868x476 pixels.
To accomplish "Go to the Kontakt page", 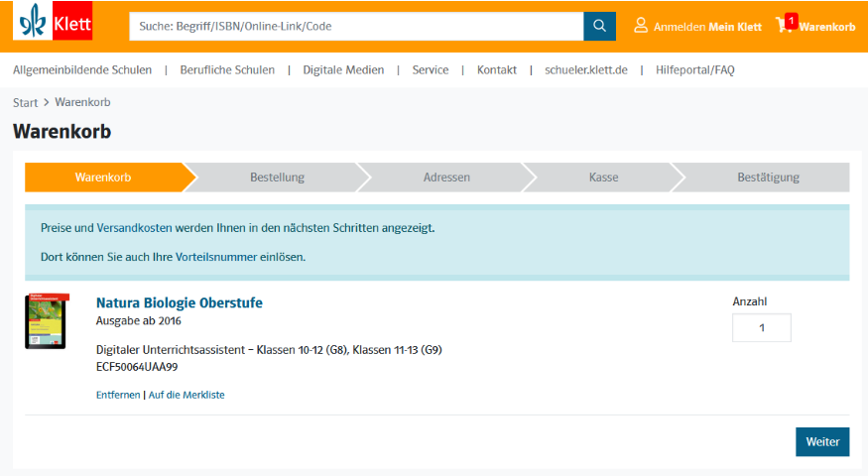I will pos(496,69).
